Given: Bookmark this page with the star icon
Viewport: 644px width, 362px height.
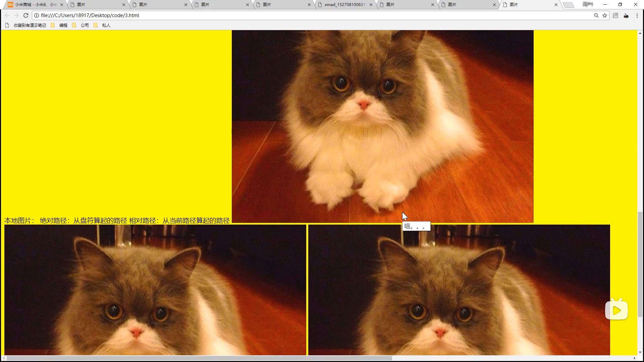Looking at the screenshot, I should pyautogui.click(x=605, y=15).
